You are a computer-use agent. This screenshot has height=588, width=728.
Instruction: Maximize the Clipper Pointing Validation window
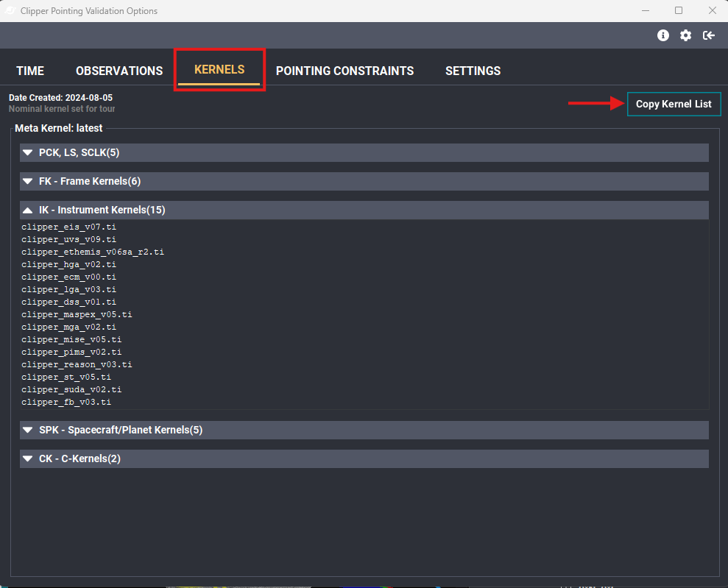(679, 10)
